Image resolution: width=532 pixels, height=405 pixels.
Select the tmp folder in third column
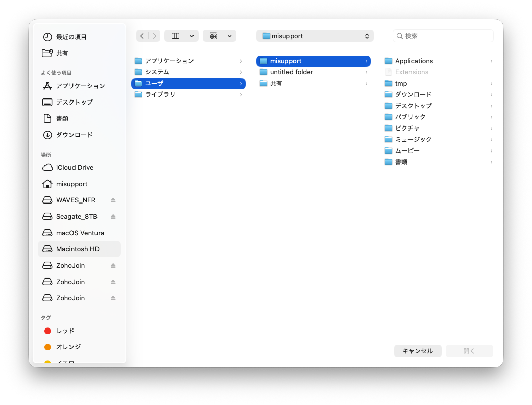click(x=401, y=83)
